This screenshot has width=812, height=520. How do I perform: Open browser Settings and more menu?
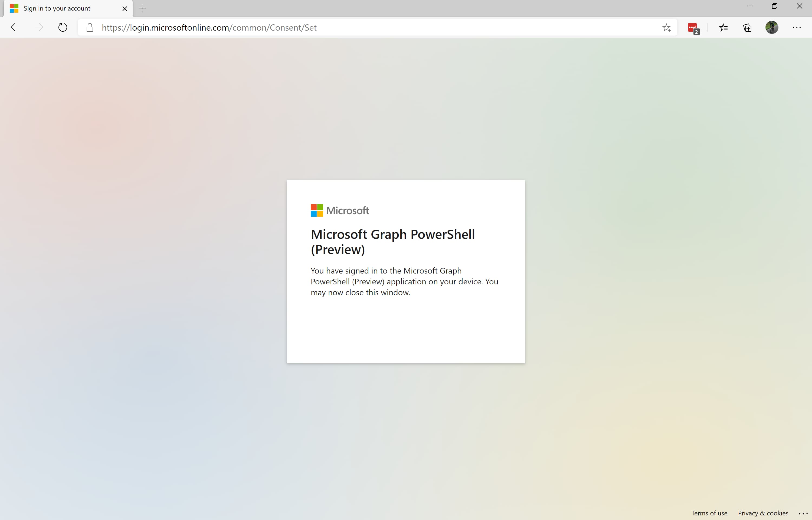click(797, 27)
